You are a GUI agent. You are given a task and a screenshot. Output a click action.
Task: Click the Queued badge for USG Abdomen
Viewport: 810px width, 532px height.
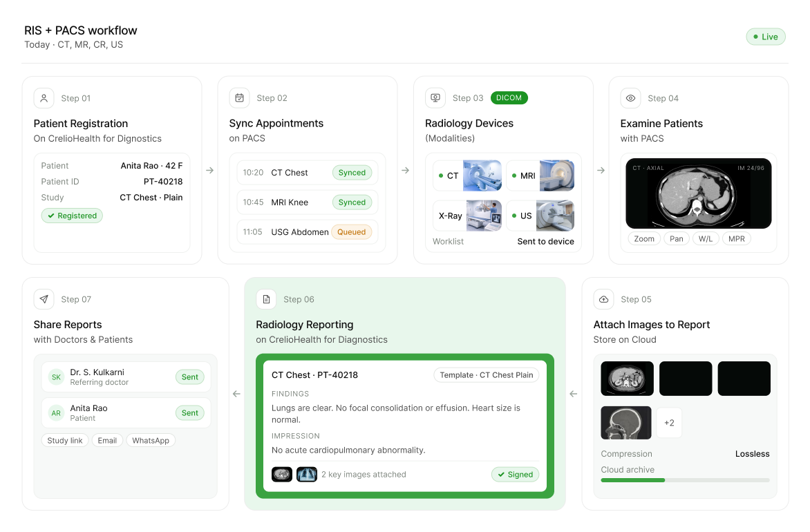coord(351,232)
